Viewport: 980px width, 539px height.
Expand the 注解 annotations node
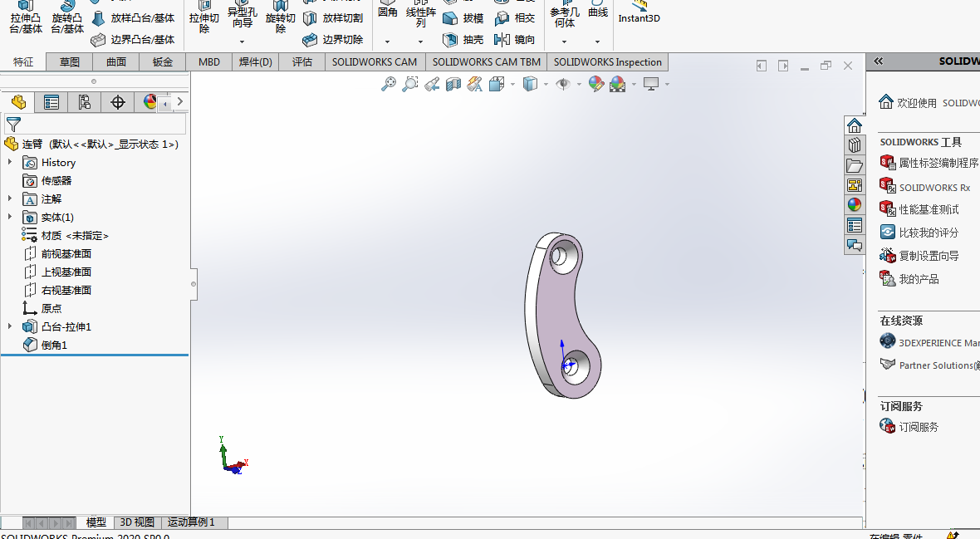[x=9, y=198]
